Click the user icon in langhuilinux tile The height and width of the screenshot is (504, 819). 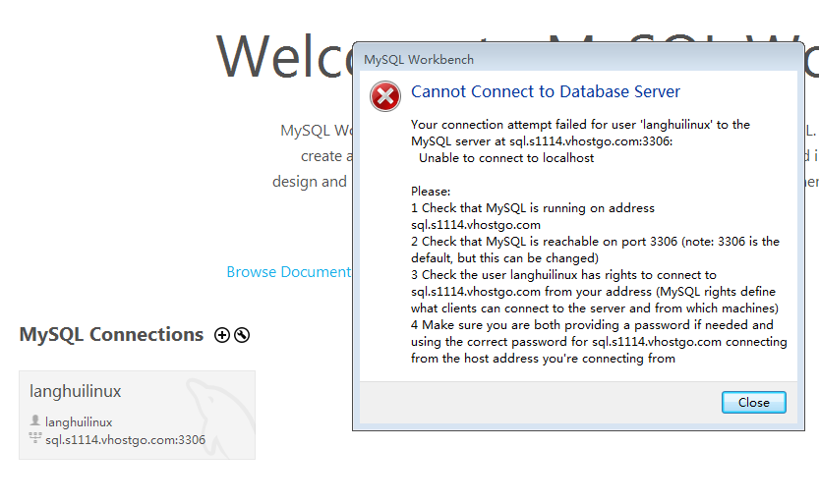coord(35,421)
